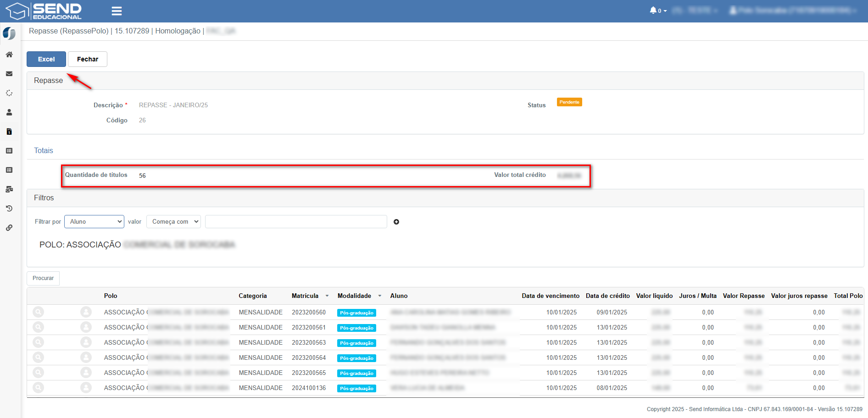Sort by Valor Repasse column header
Viewport: 868px width, 418px height.
[x=744, y=296]
